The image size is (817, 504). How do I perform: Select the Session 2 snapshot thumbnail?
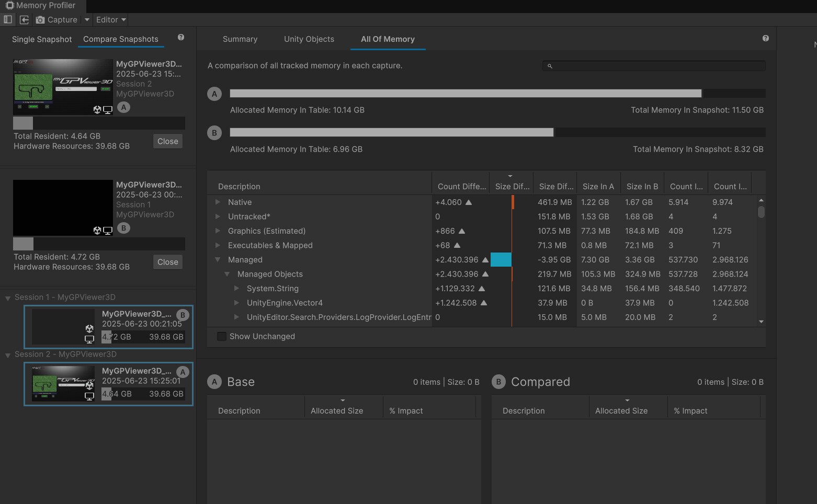pyautogui.click(x=63, y=384)
